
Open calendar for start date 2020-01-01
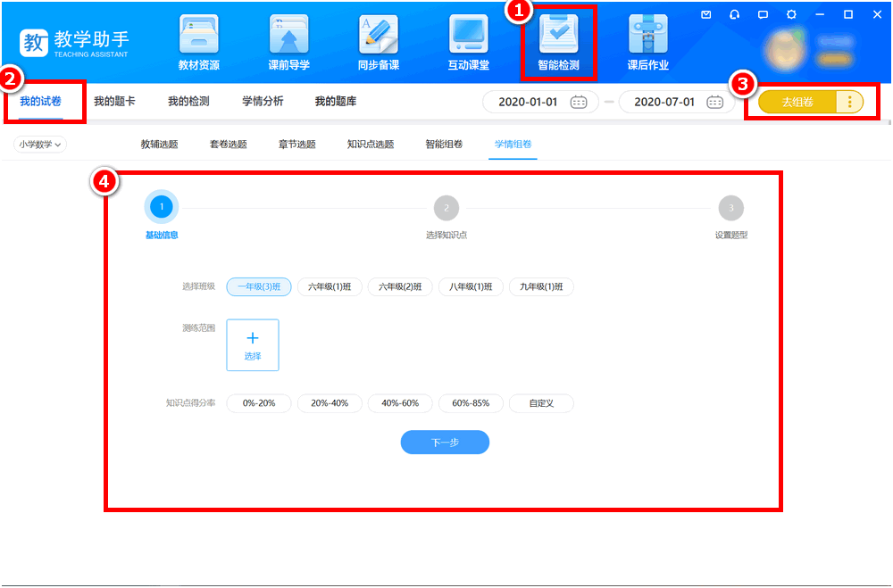pyautogui.click(x=579, y=102)
